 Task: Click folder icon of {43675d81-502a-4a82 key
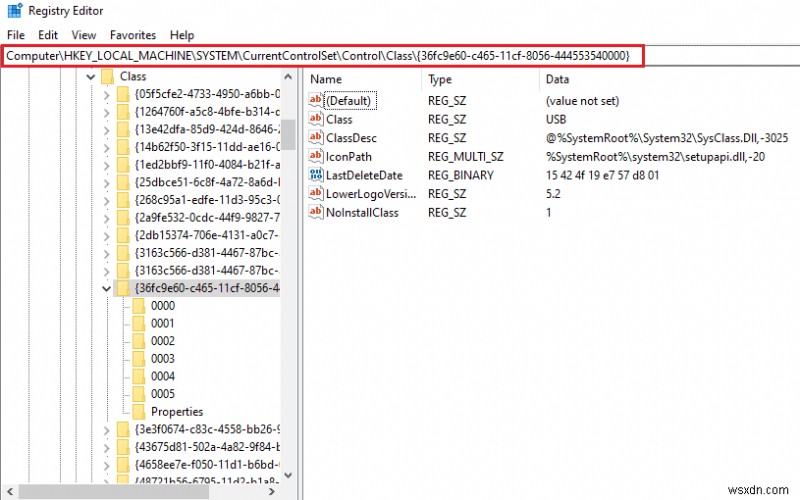(123, 447)
